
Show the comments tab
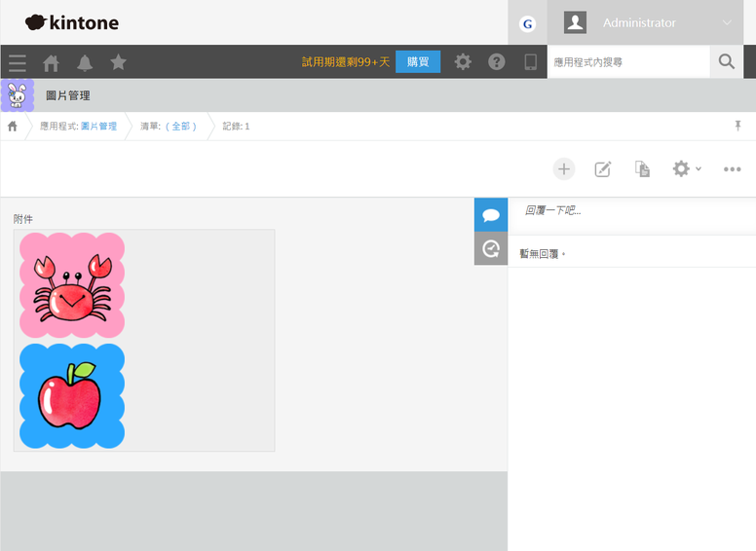pos(491,215)
